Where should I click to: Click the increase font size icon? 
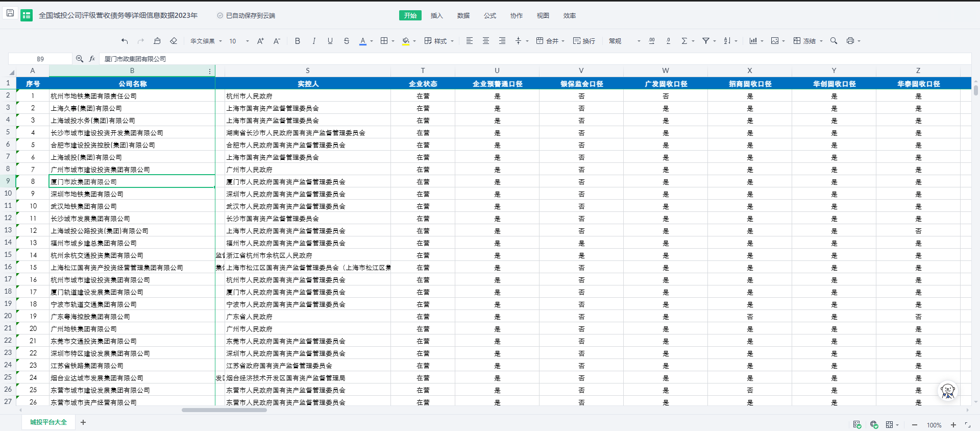pos(260,41)
